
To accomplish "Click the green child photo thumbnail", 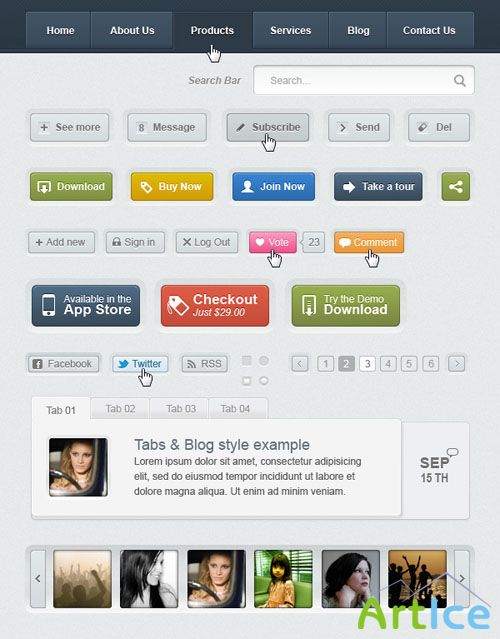I will [x=283, y=579].
